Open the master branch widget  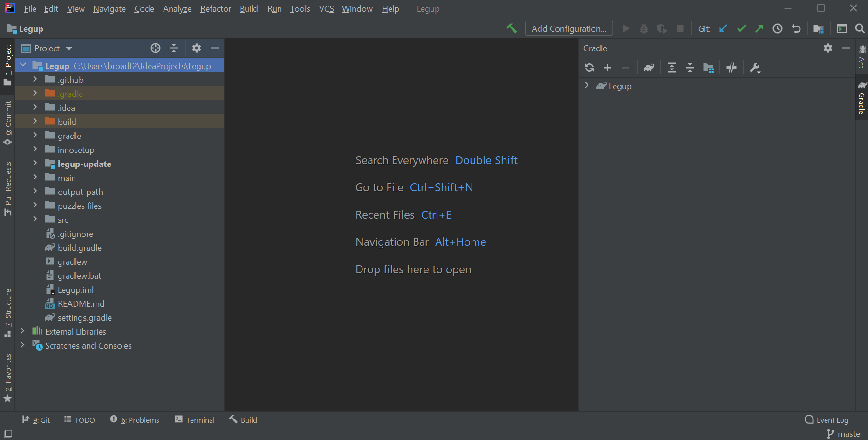tap(845, 434)
